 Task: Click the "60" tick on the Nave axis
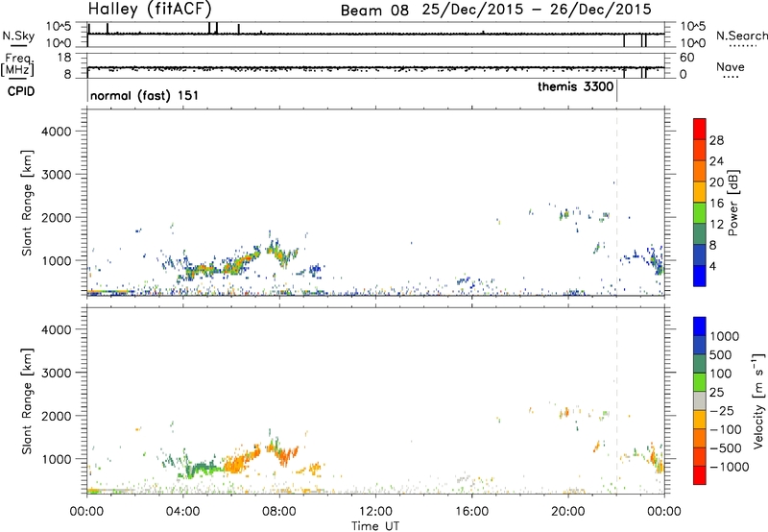click(x=687, y=58)
